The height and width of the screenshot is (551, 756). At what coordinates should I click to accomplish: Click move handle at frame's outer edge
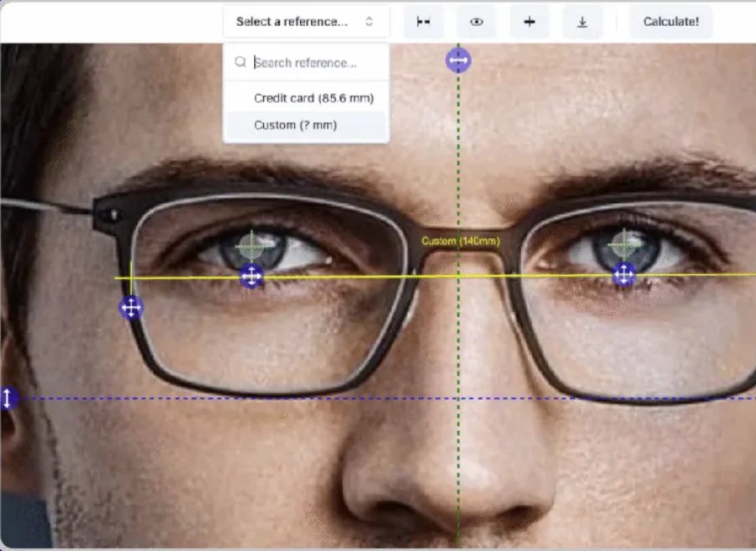pos(131,307)
